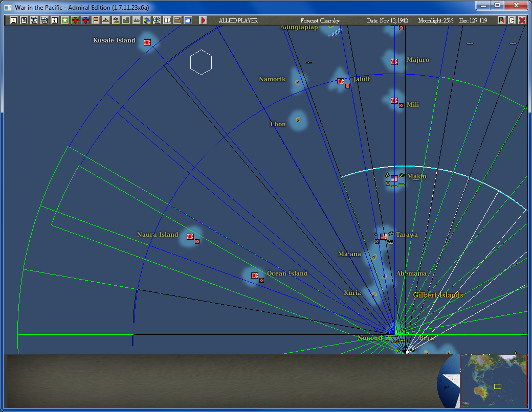Screen dimensions: 532x412
Task: Click the 'Nonouti' map label
Action: [x=370, y=338]
